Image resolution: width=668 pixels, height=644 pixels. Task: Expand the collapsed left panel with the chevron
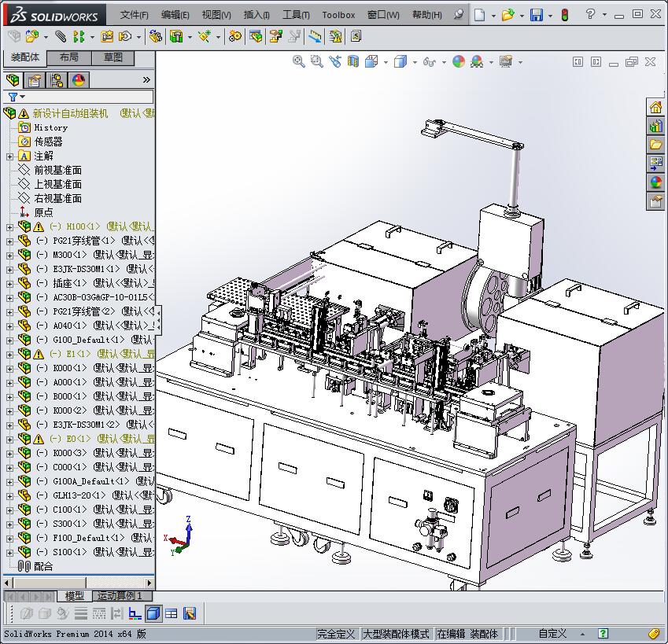[x=147, y=79]
